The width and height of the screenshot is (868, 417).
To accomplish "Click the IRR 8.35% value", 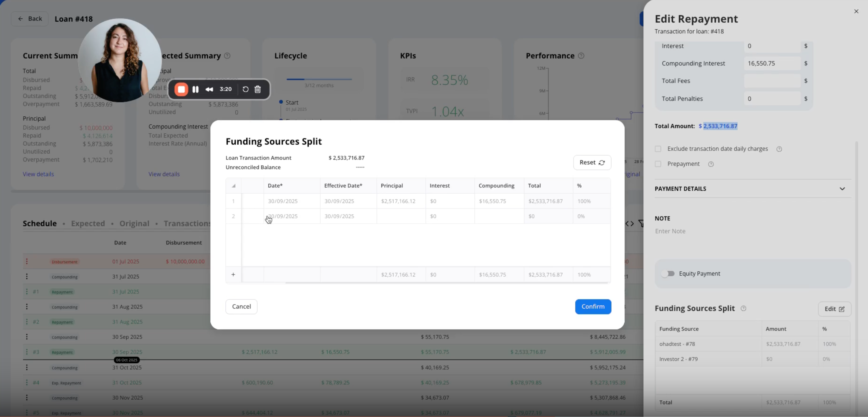I will (450, 80).
